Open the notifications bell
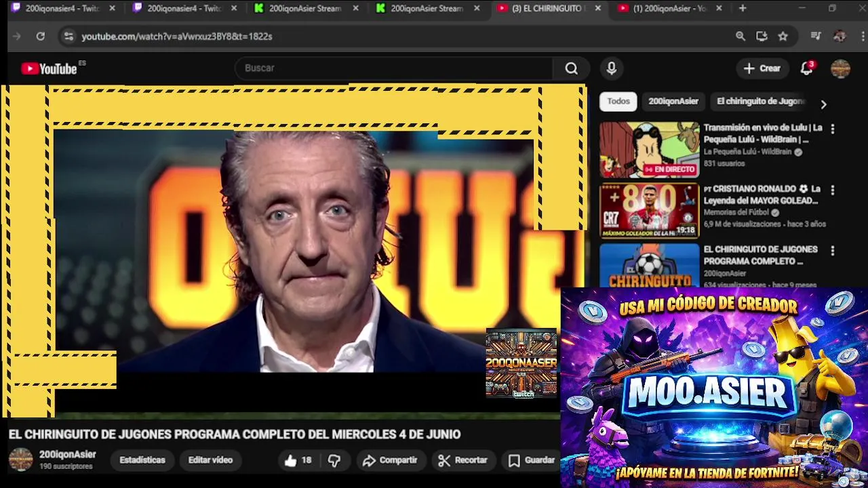Screen dimensions: 868x488 pos(806,68)
